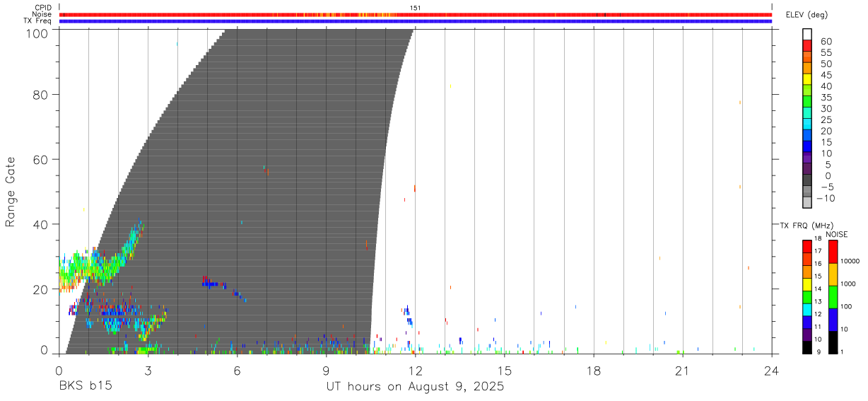Click the '18' tick on the UT hours axis
The width and height of the screenshot is (868, 401).
pyautogui.click(x=594, y=370)
